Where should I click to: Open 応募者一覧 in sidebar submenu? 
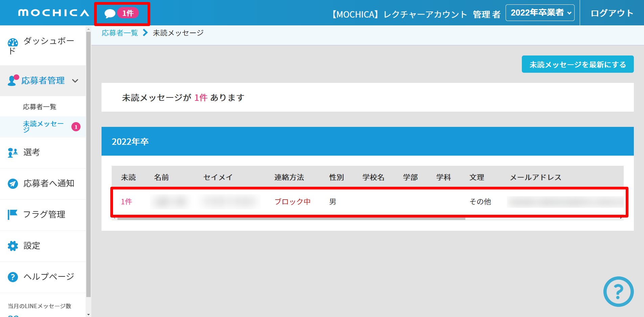[x=40, y=107]
